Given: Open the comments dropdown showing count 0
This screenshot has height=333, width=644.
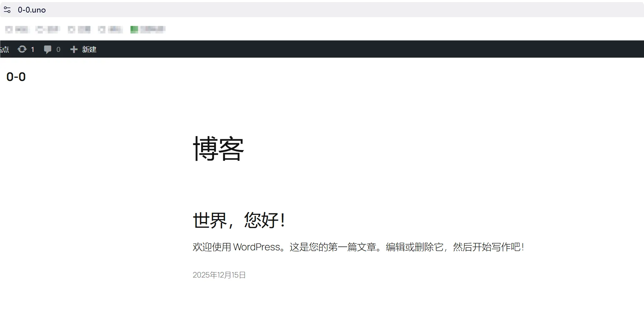Looking at the screenshot, I should point(52,49).
